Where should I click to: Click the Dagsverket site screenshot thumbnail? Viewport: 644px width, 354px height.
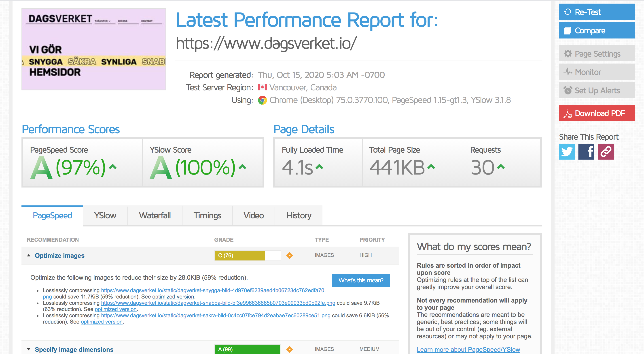(x=94, y=49)
